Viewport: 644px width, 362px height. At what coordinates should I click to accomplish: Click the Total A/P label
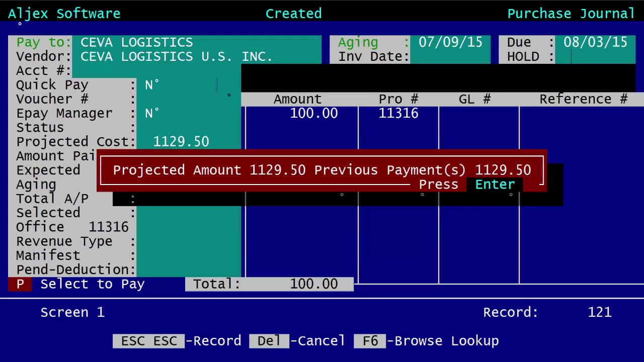point(52,199)
